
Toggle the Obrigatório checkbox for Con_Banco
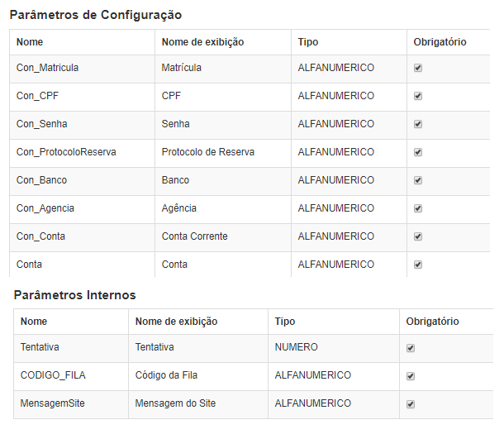pyautogui.click(x=418, y=180)
